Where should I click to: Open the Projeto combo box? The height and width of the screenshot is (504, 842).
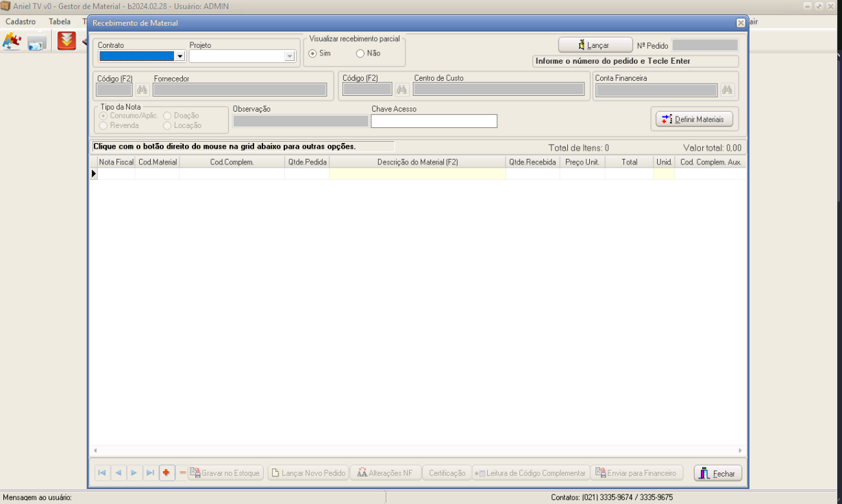(x=241, y=56)
